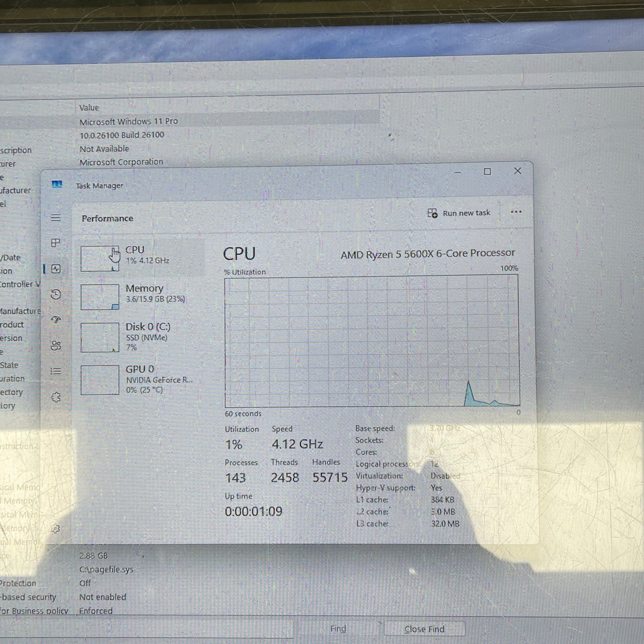Open the three-dot more options menu

(516, 212)
